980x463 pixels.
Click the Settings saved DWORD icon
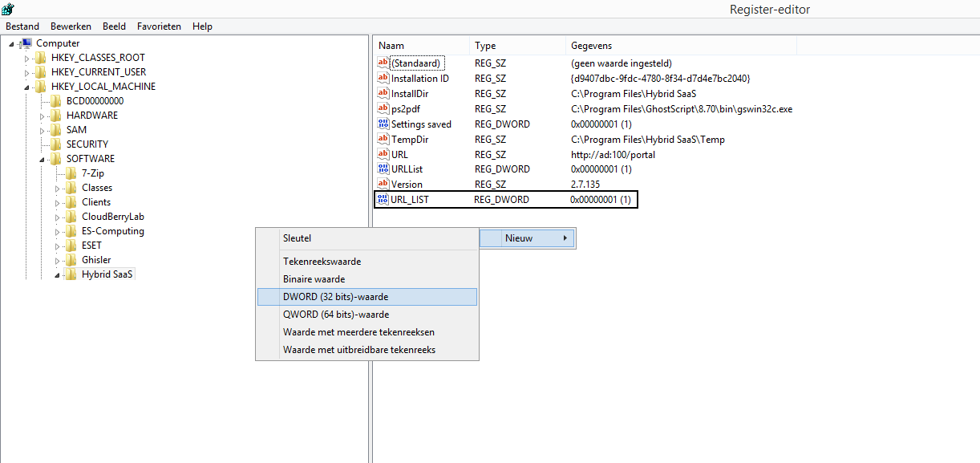point(383,124)
